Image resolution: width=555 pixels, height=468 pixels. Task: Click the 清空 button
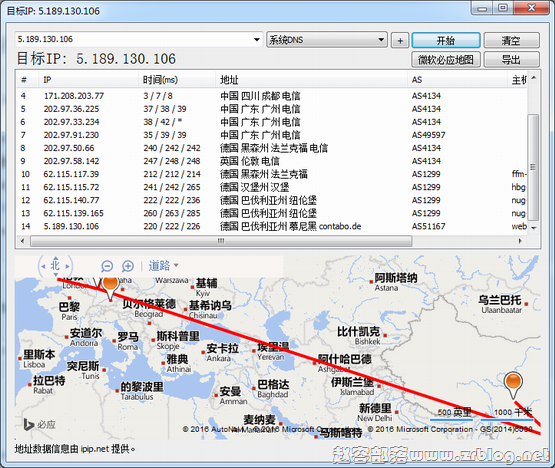(x=511, y=40)
